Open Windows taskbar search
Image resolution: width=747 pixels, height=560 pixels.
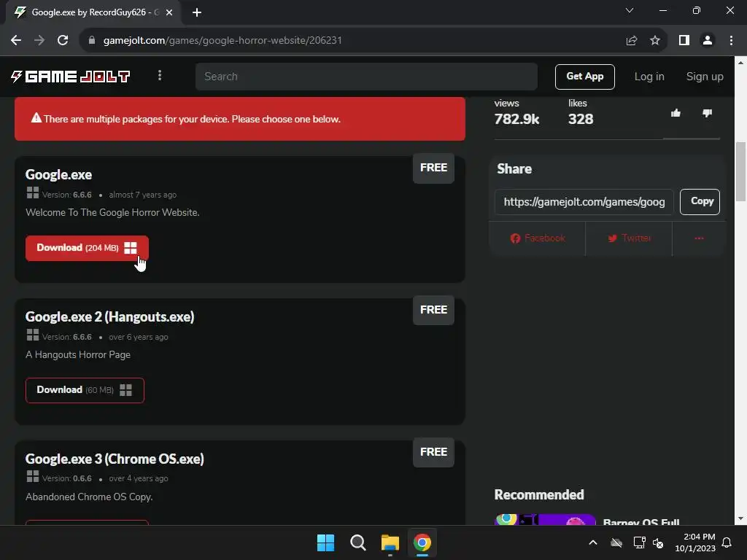click(x=357, y=542)
